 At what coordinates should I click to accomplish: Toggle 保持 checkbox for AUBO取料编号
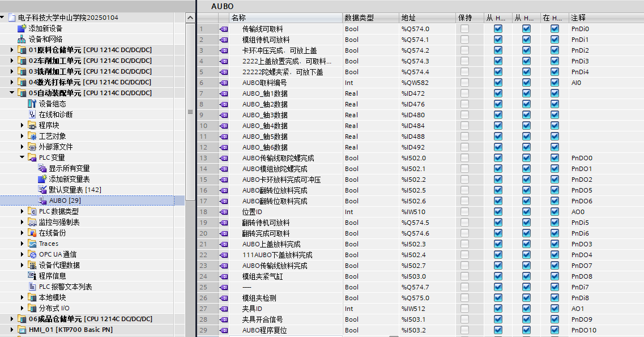point(464,83)
